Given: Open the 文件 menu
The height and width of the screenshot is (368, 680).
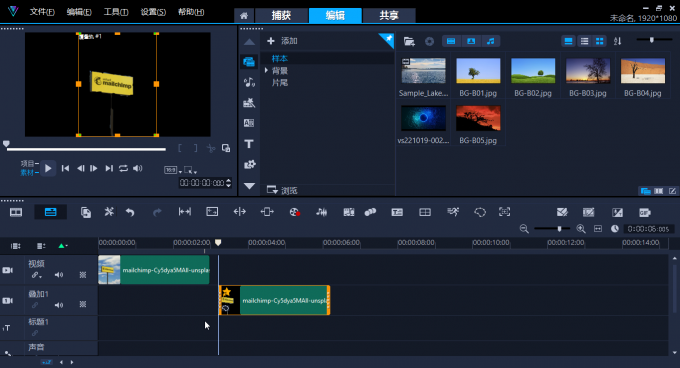Looking at the screenshot, I should 42,12.
